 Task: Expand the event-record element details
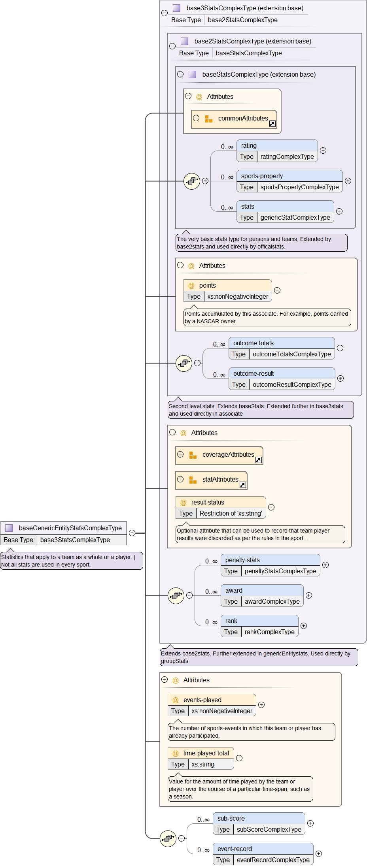click(x=319, y=854)
